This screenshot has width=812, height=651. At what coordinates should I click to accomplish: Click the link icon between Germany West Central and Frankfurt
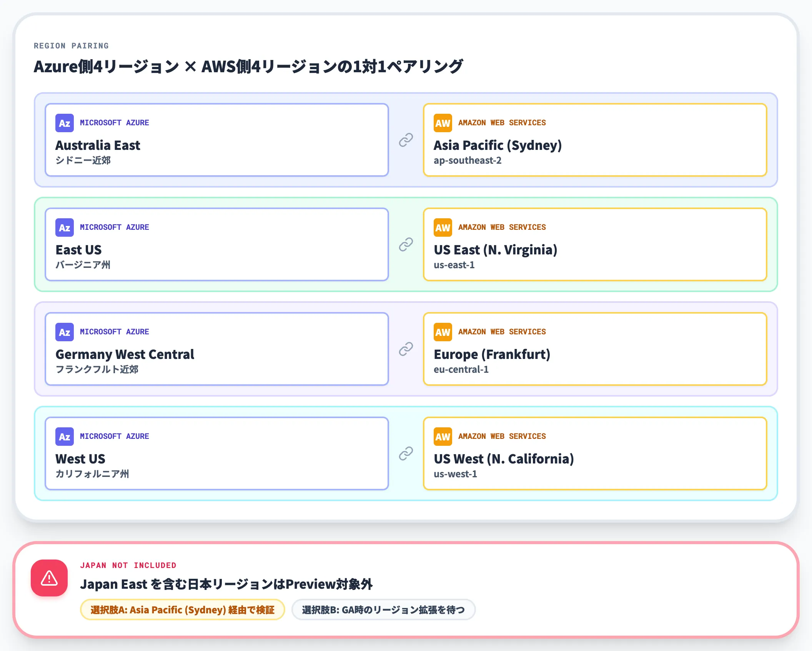click(x=406, y=349)
